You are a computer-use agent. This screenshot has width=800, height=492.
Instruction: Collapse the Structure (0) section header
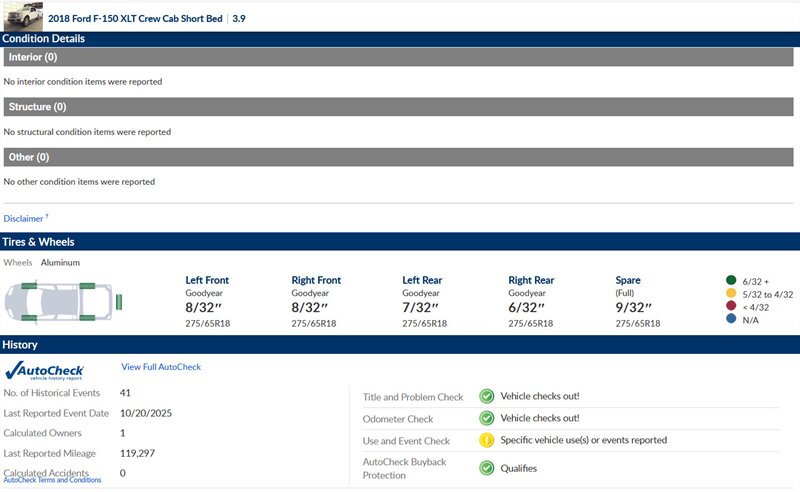[x=398, y=107]
